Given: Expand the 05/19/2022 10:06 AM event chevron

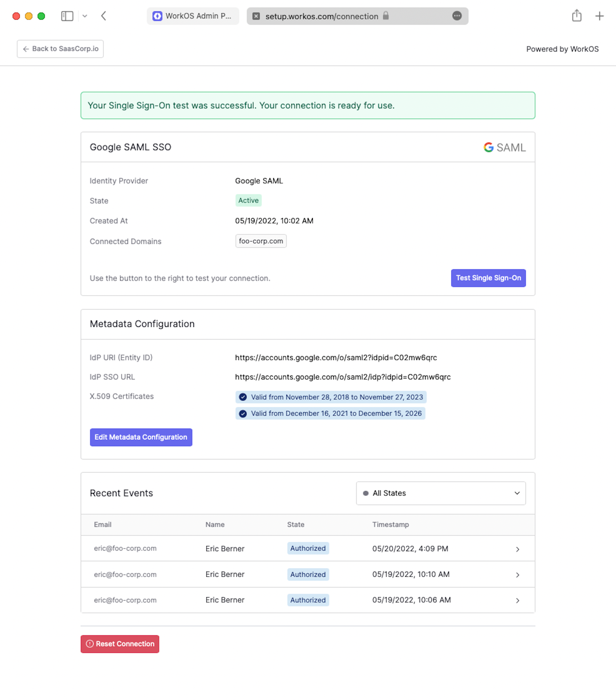Looking at the screenshot, I should point(517,601).
